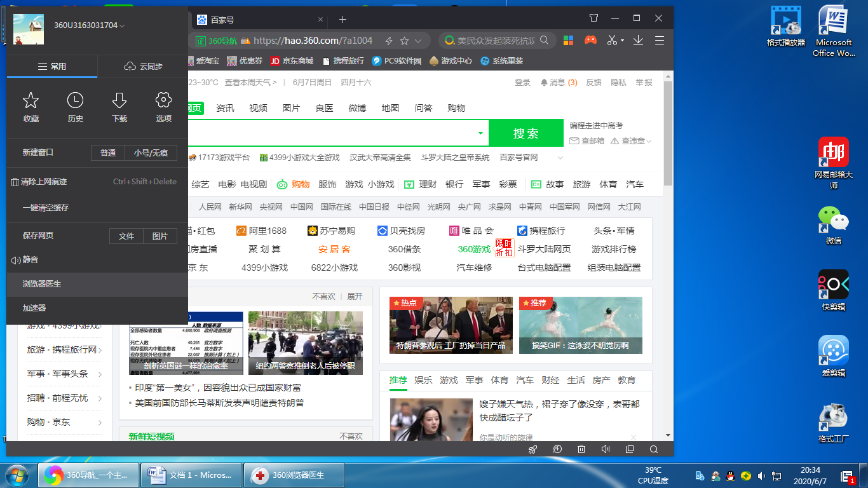The width and height of the screenshot is (868, 488).
Task: Click the search magnifier in toolbar search box
Action: click(544, 40)
